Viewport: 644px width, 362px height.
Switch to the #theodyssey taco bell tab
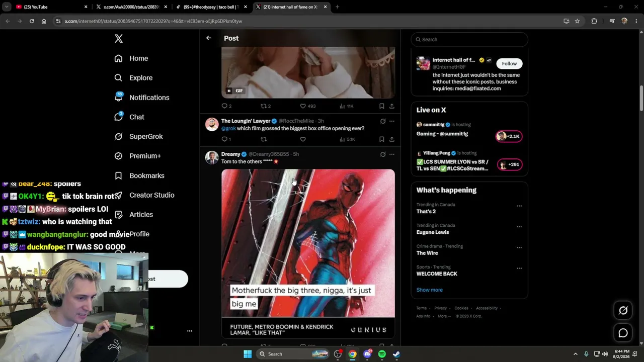211,7
